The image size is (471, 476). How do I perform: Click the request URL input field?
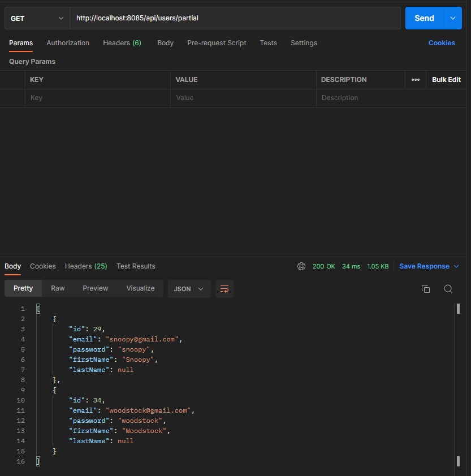click(235, 18)
